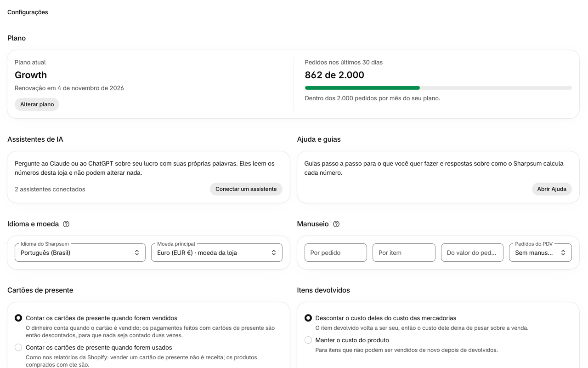Click the Alterar plano button
The width and height of the screenshot is (588, 368).
37,104
